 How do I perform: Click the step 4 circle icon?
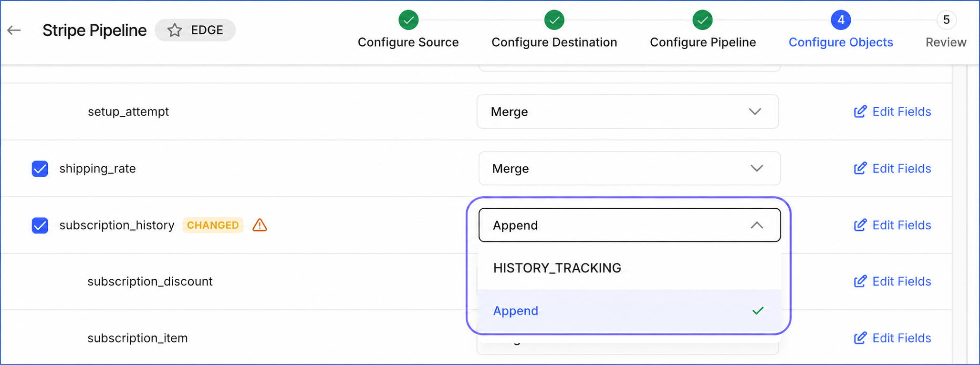[x=841, y=20]
